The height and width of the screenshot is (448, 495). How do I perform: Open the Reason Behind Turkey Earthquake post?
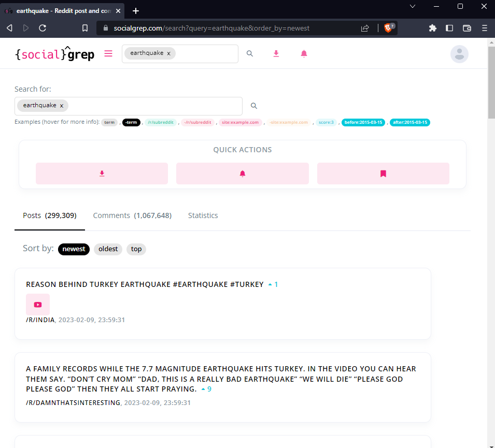(x=145, y=284)
